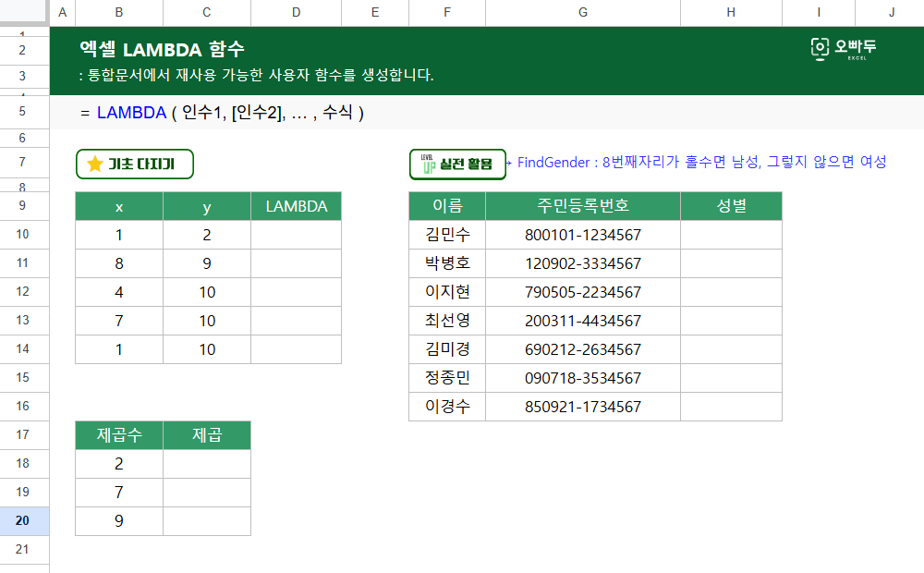The image size is (924, 573).
Task: Click ID number 850921-1734567
Action: click(583, 407)
